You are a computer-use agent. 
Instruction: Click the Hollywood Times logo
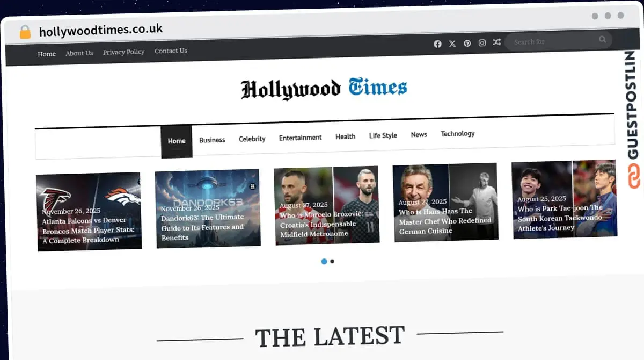(x=324, y=89)
